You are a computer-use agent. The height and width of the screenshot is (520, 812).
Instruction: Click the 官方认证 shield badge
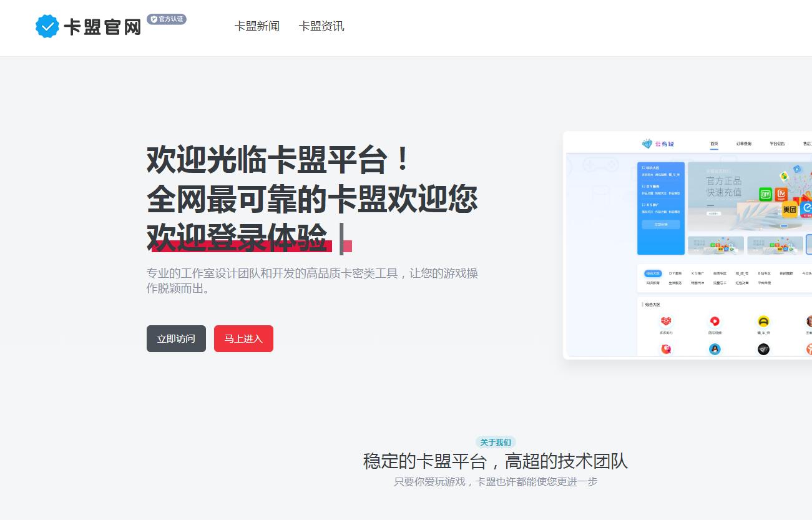[167, 19]
